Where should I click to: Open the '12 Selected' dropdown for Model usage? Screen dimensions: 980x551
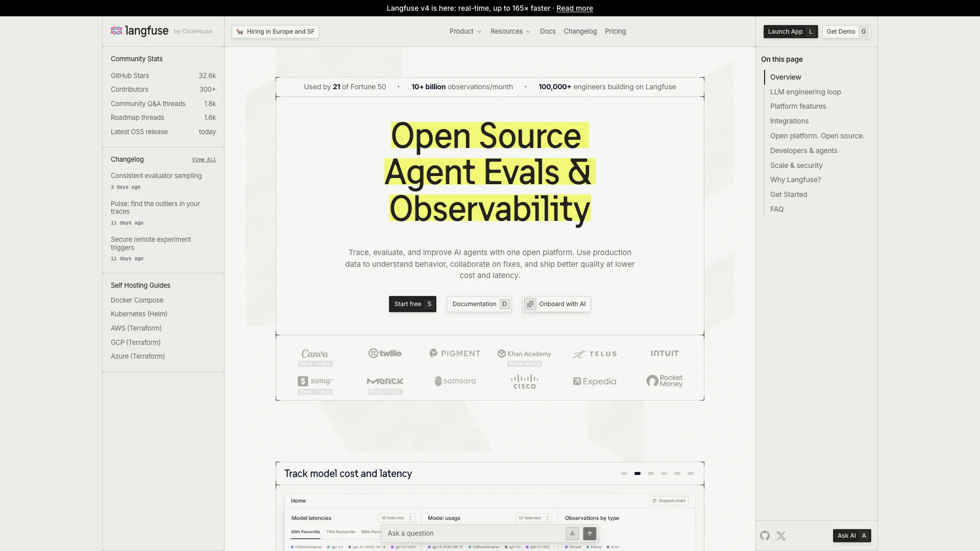[533, 518]
